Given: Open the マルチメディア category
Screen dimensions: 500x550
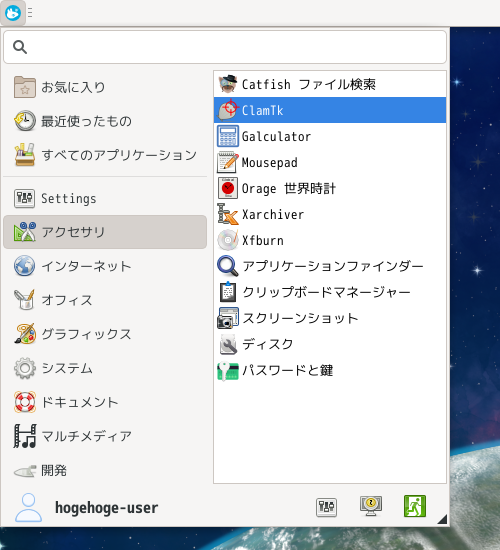Looking at the screenshot, I should [105, 436].
